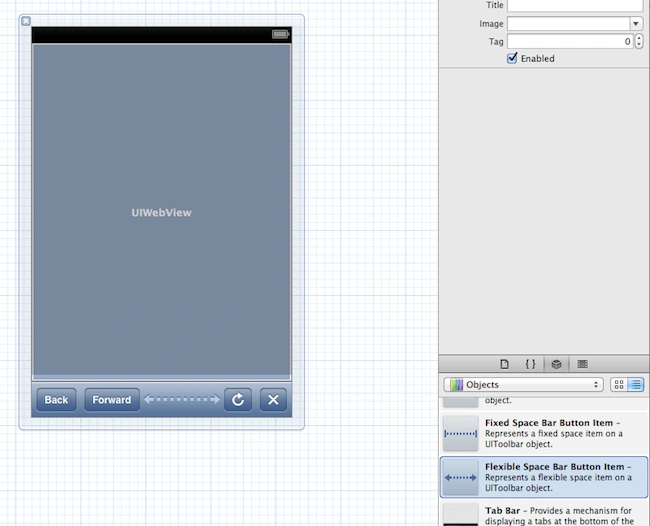Click the Back toolbar button
The width and height of the screenshot is (650, 526).
[56, 400]
